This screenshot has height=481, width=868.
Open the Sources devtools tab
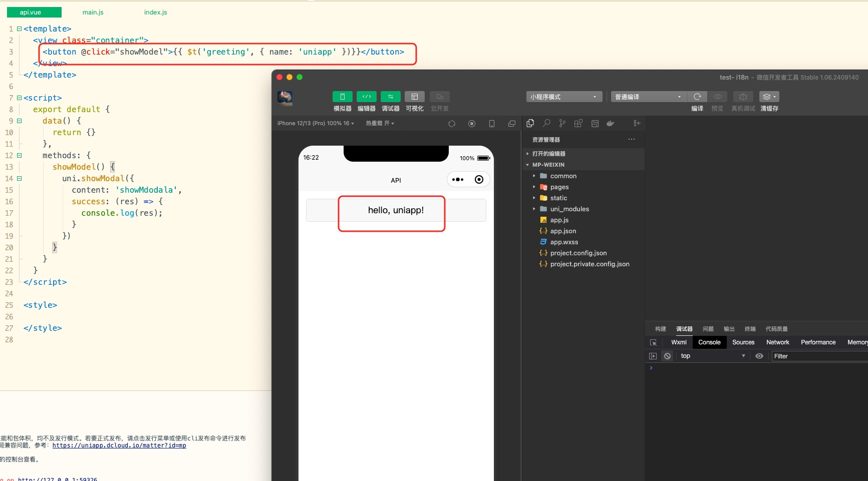743,342
